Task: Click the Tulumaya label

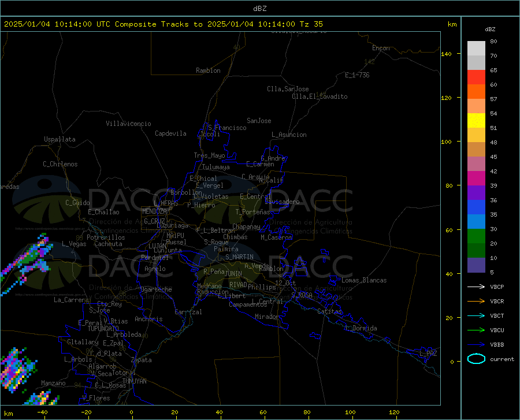Action: point(216,167)
